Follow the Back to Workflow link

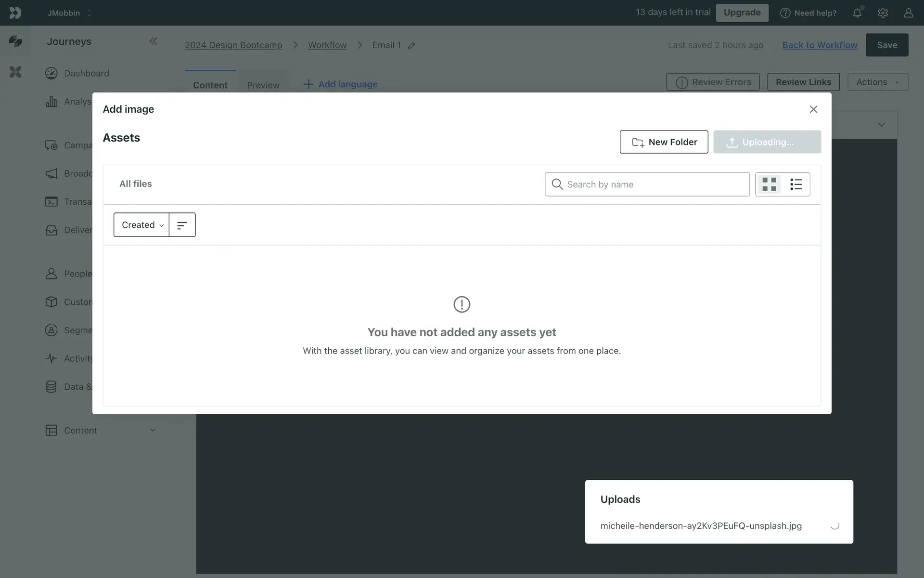820,45
